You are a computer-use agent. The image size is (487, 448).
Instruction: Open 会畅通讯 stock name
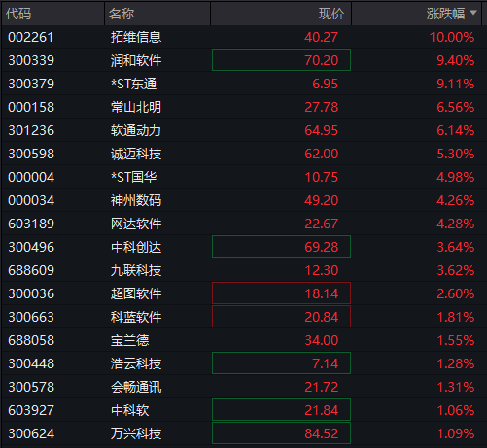(136, 387)
